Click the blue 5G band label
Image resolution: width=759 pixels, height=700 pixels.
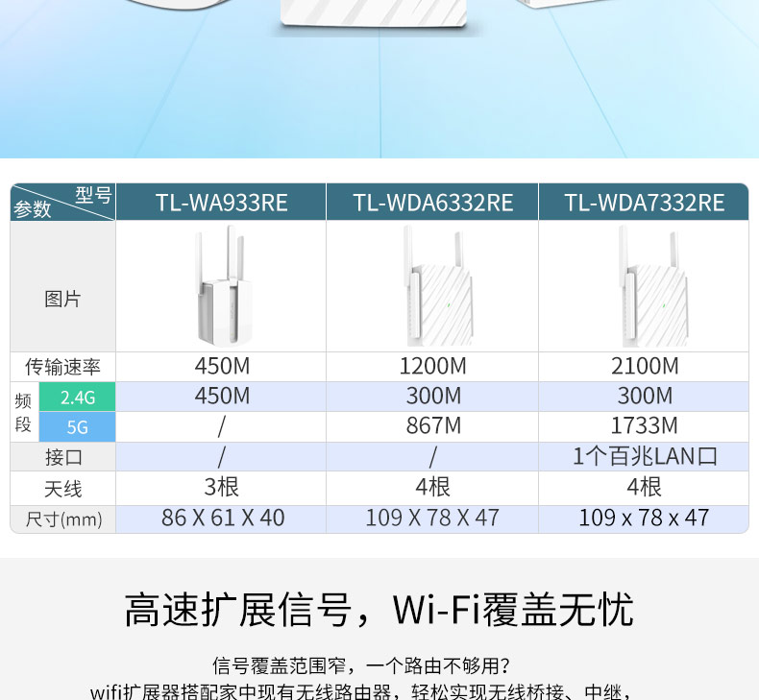[x=78, y=427]
